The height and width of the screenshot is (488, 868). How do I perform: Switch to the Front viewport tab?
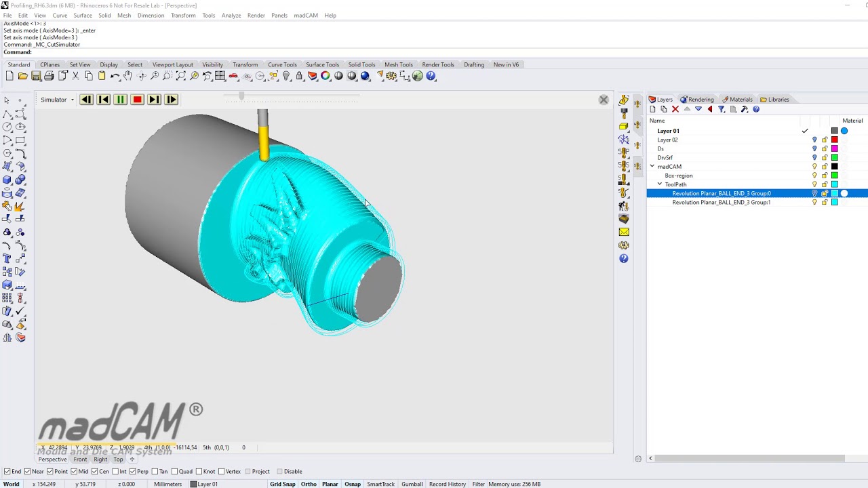pos(80,460)
